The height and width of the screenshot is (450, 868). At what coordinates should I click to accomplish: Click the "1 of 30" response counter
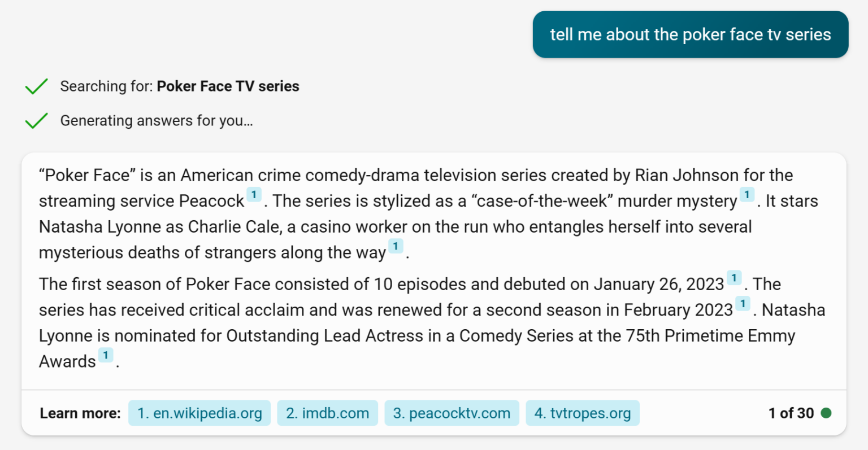(x=791, y=413)
